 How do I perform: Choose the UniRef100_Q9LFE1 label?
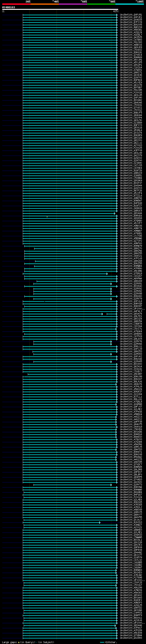click(x=131, y=316)
